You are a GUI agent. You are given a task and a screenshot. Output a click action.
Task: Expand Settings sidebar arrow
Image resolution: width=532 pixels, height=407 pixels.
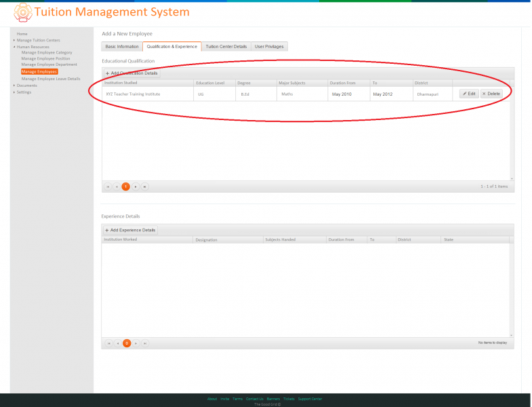(14, 92)
